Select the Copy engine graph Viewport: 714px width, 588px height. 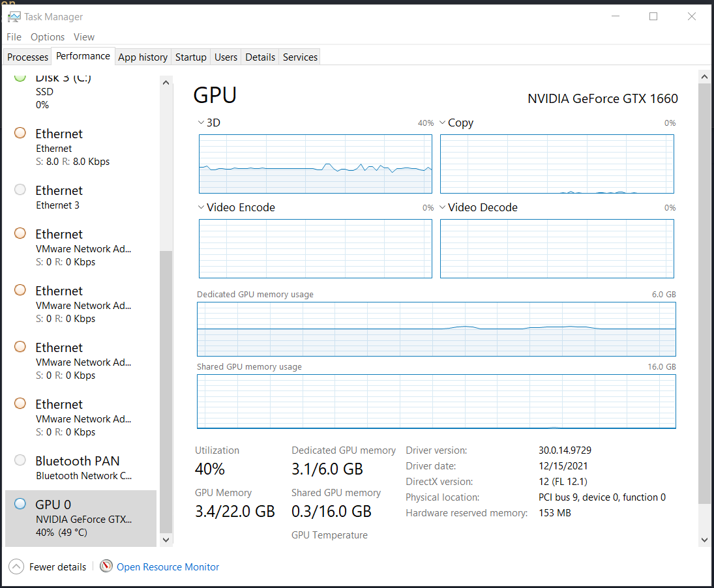pos(557,164)
